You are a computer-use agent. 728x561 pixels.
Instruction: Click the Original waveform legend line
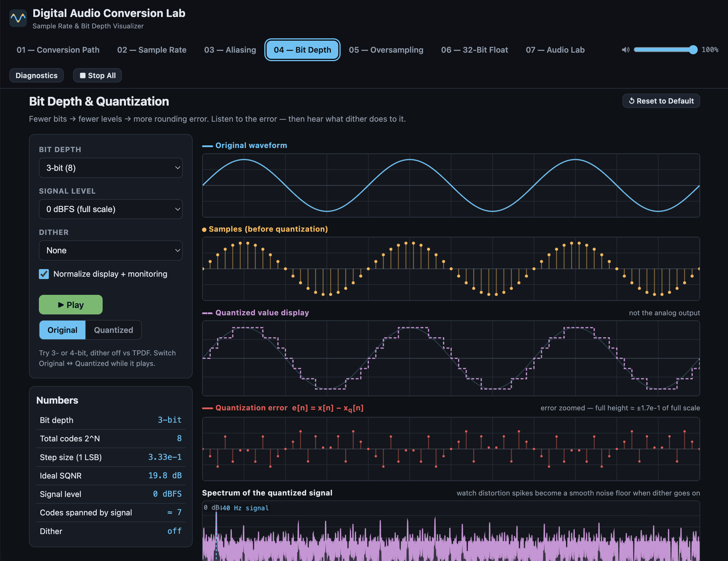207,146
